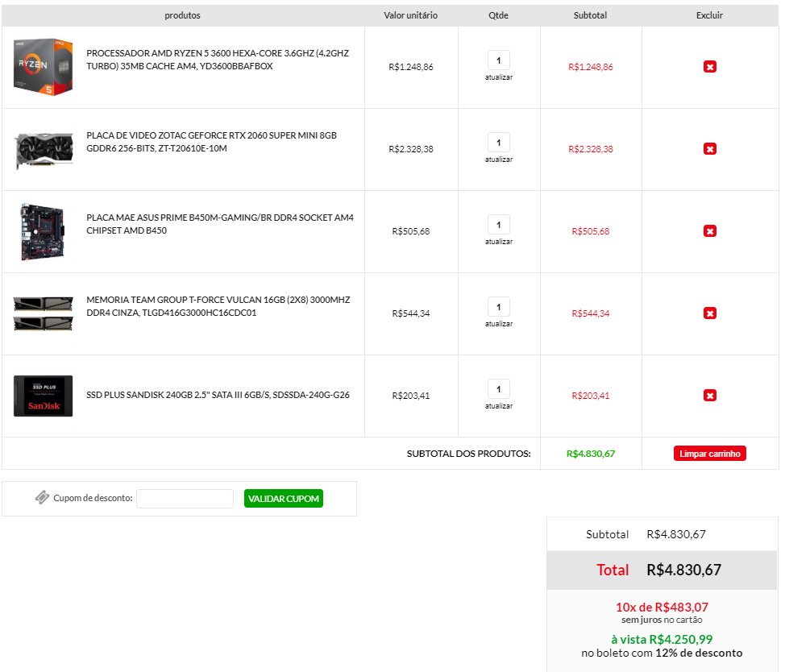Click atualizar under SanDisk SSD quantity
The height and width of the screenshot is (672, 785).
coord(499,406)
